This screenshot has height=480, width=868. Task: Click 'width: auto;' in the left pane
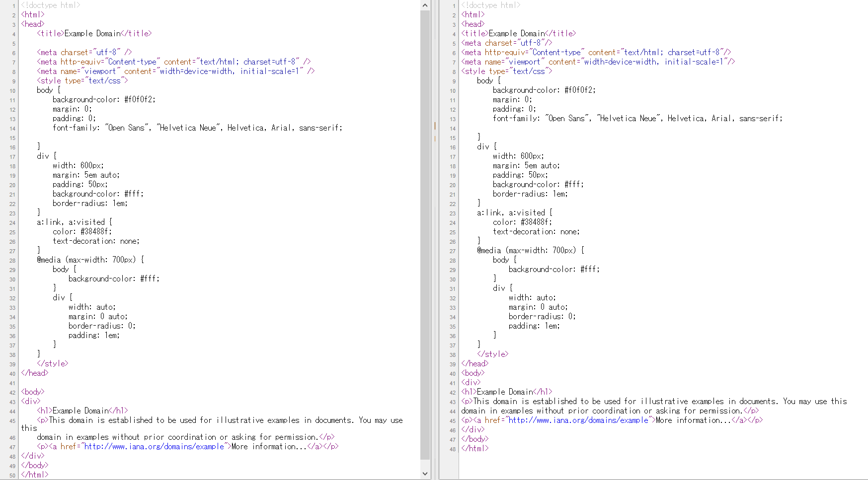pos(92,307)
